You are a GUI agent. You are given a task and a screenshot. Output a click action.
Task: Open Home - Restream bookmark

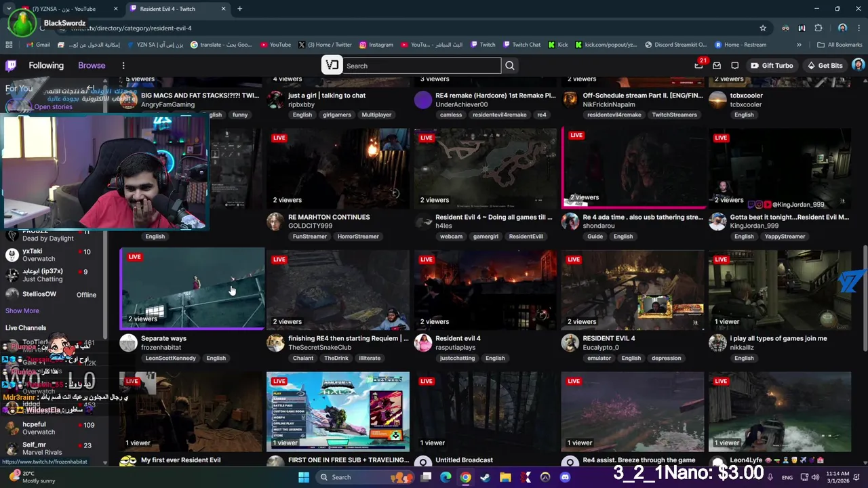click(x=741, y=45)
